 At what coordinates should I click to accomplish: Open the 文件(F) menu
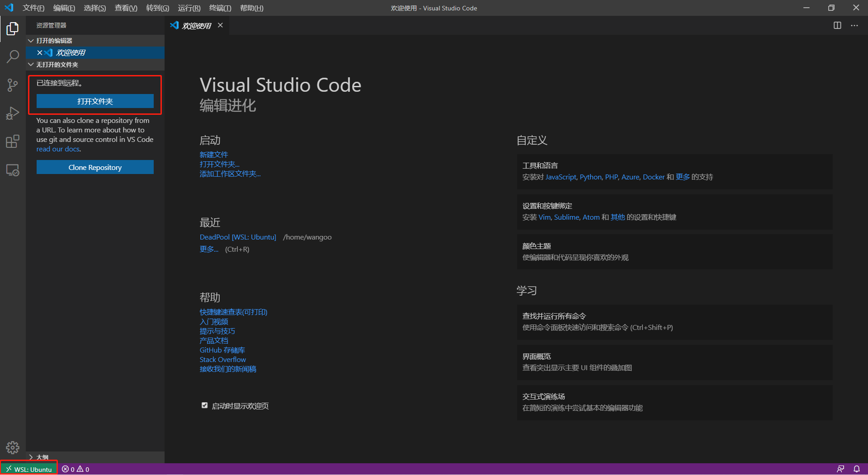33,8
